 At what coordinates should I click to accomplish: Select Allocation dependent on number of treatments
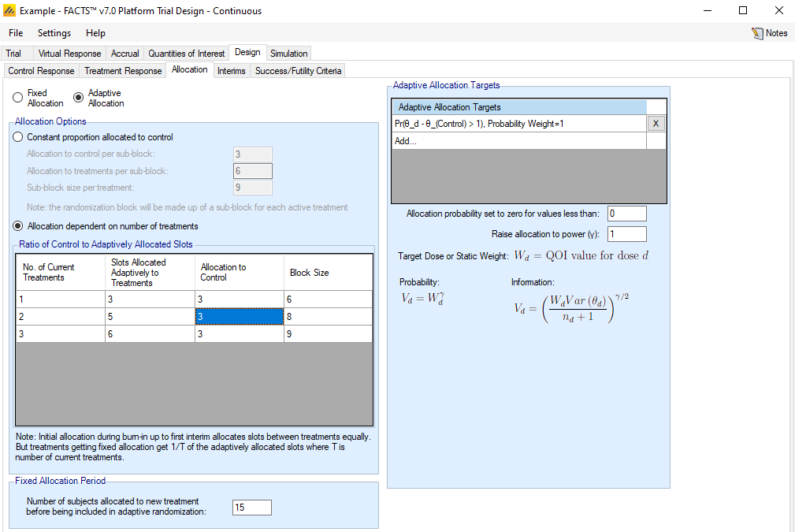tap(20, 226)
